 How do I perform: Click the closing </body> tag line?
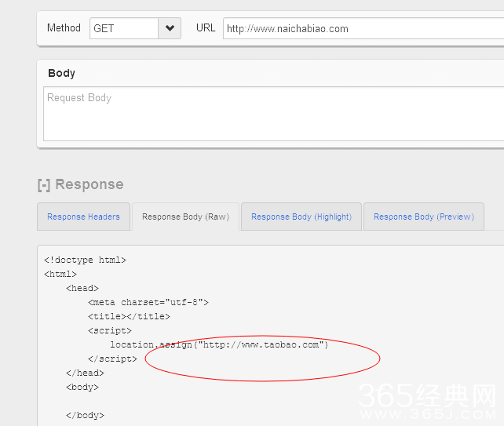click(85, 415)
